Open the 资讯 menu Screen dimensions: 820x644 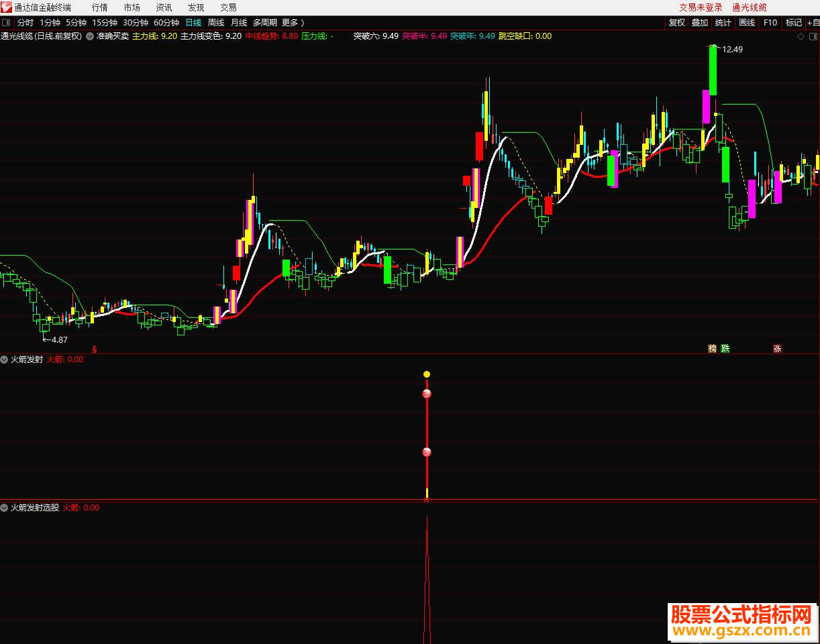[164, 7]
